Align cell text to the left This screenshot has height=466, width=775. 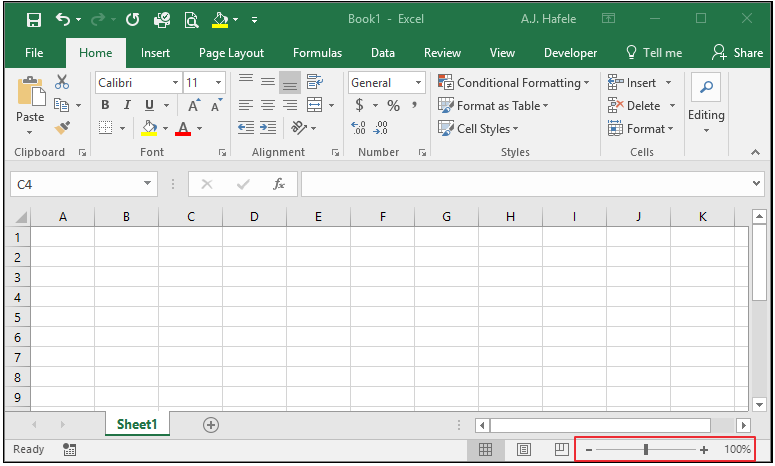(x=246, y=105)
